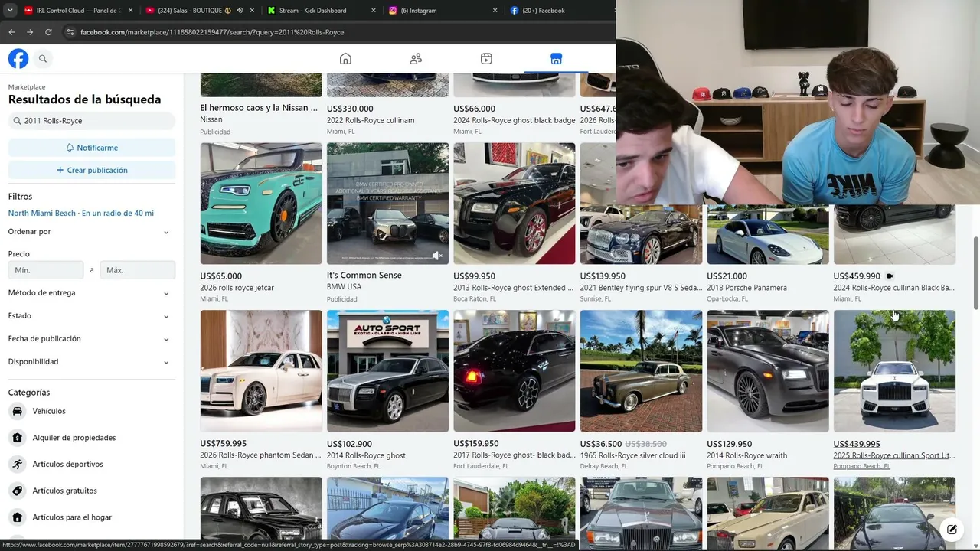Open the BMW USA ad thumbnail
This screenshot has height=551, width=980.
pos(388,204)
